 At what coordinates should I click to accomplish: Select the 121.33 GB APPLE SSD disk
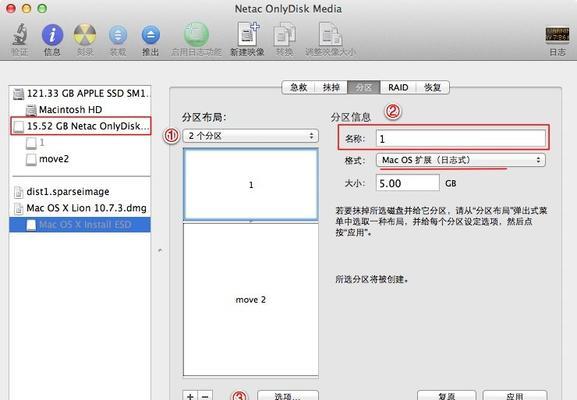(x=81, y=93)
